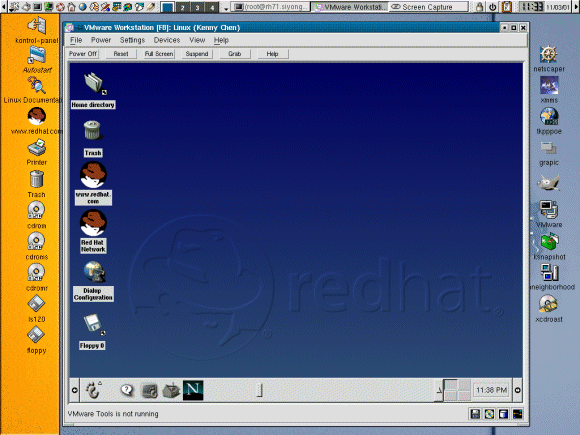Open the host desktop Trash icon

pos(37,179)
